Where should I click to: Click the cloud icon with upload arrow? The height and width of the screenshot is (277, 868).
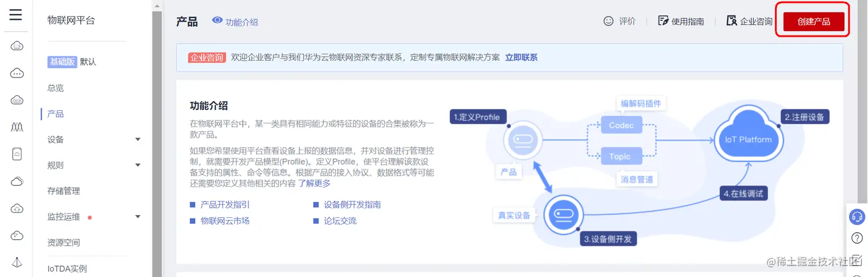pyautogui.click(x=17, y=209)
